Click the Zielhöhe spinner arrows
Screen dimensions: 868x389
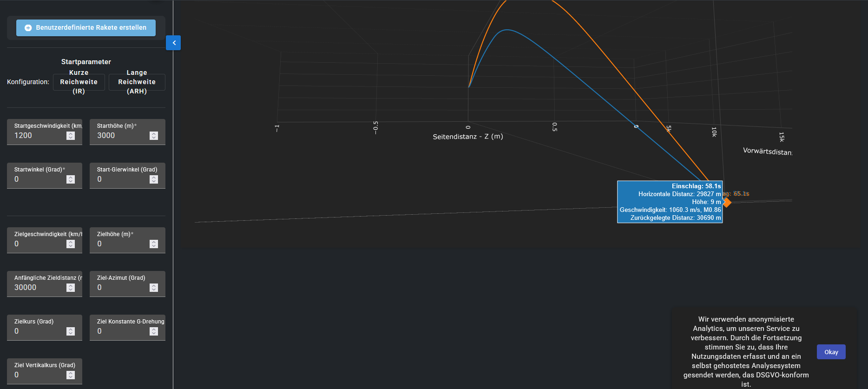point(154,244)
